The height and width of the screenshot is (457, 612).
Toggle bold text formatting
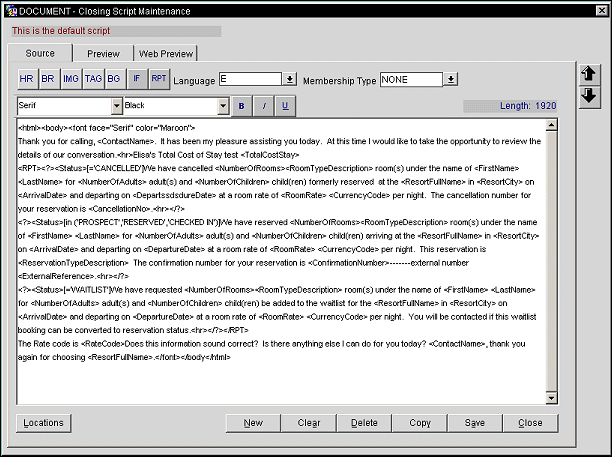click(x=242, y=105)
